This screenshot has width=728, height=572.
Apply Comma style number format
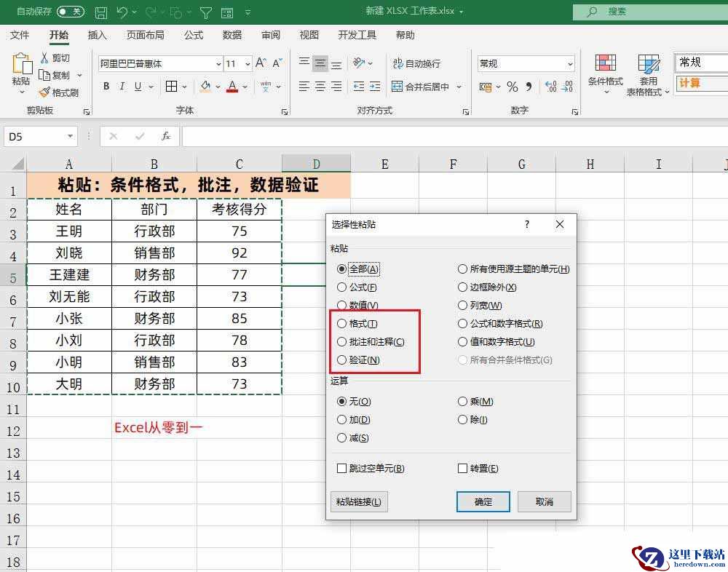[529, 87]
